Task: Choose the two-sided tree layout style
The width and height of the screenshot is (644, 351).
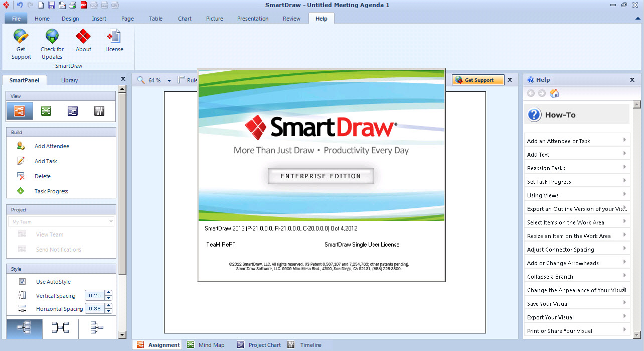Action: click(x=60, y=328)
